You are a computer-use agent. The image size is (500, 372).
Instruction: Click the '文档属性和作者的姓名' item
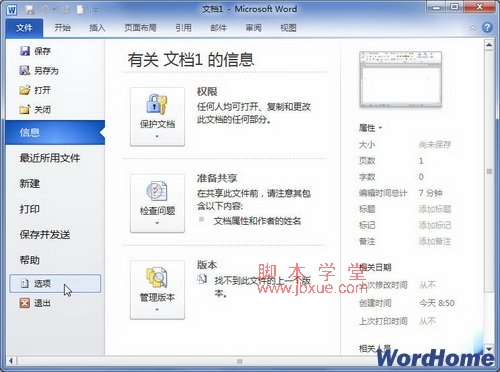coord(257,221)
